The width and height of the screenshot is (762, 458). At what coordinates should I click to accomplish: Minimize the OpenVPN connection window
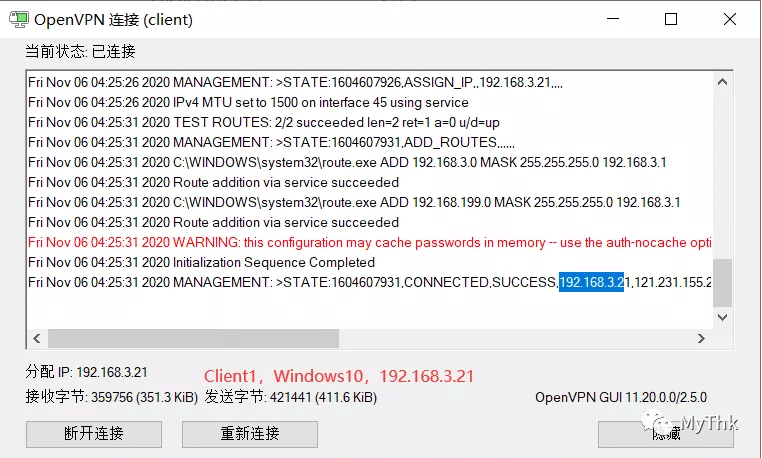pos(613,19)
